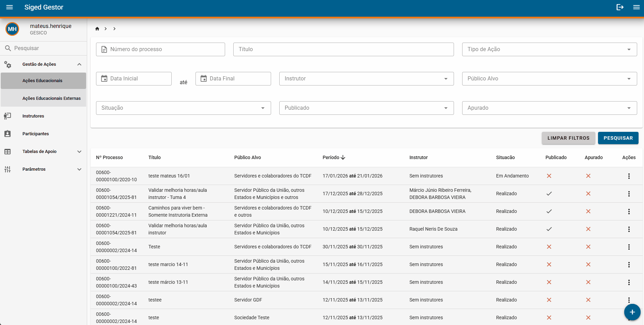This screenshot has height=325, width=644.
Task: Open actions menu for teste mateus 16/01
Action: point(629,176)
